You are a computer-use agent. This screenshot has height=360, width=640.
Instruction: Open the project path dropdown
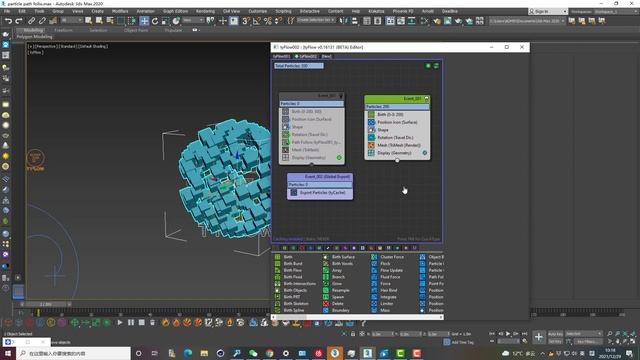point(527,20)
